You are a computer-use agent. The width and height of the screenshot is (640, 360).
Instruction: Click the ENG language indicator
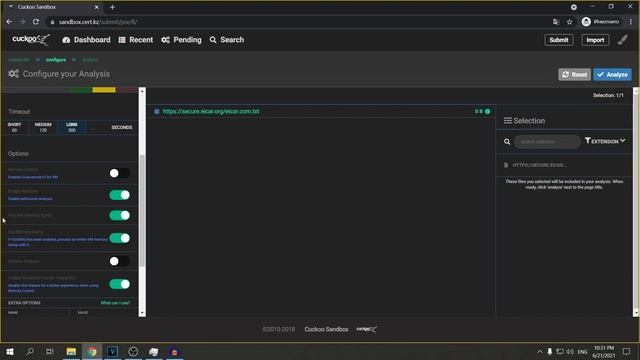pyautogui.click(x=582, y=351)
